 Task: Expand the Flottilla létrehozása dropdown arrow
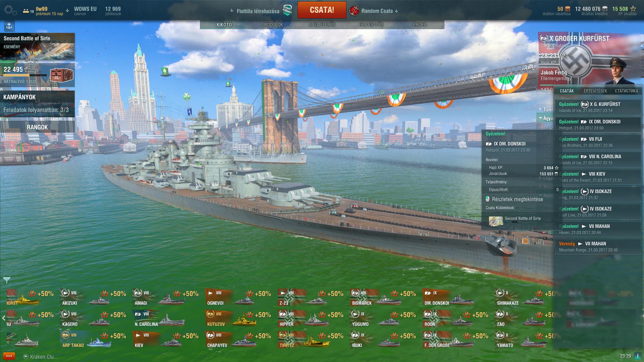pos(231,11)
